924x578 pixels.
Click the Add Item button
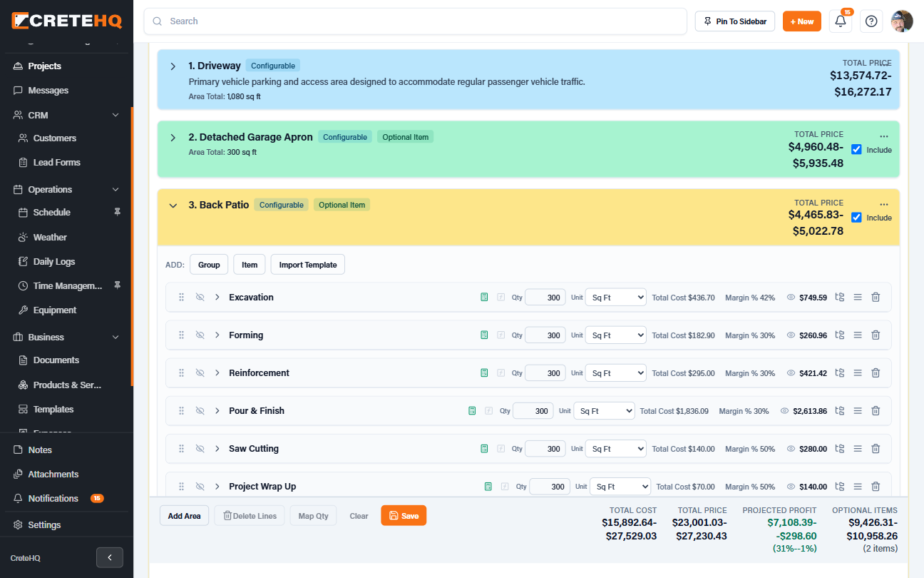click(x=250, y=265)
